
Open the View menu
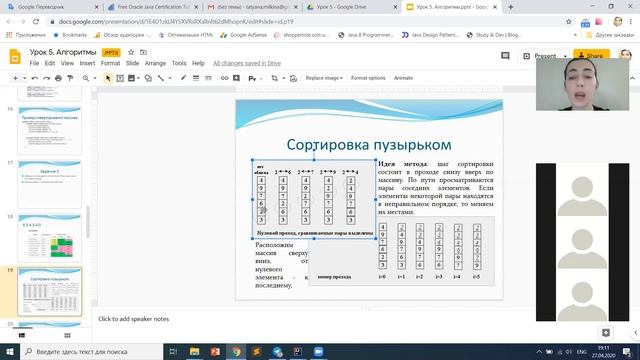(67, 63)
